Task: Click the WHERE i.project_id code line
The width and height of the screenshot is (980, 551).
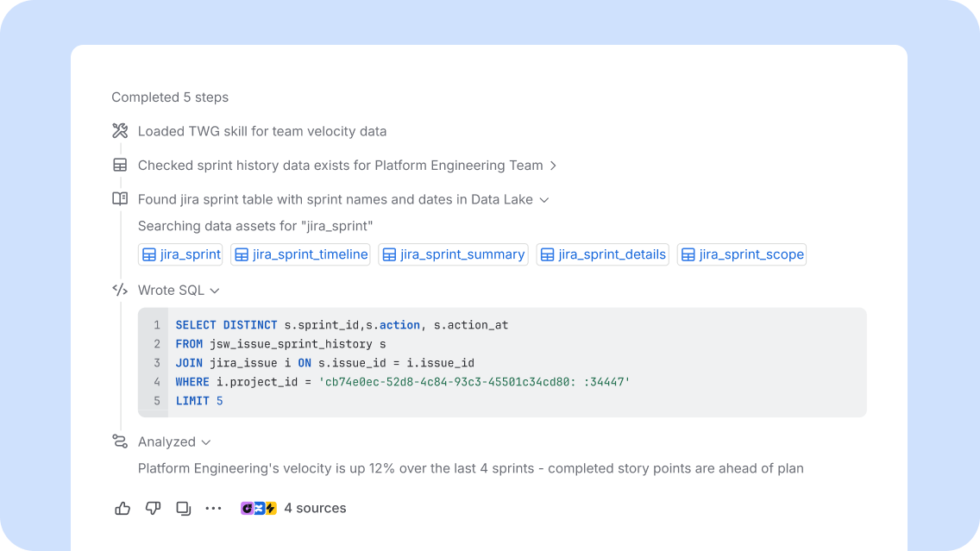Action: [403, 382]
